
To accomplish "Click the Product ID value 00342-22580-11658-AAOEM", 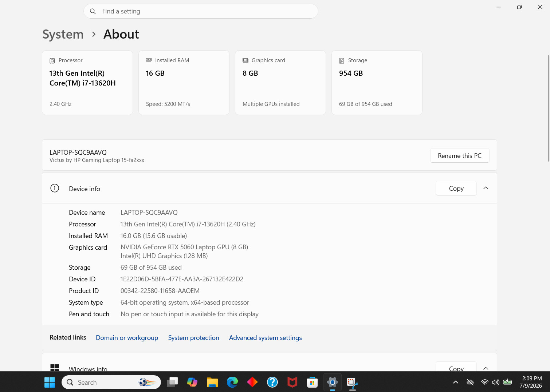I will click(x=160, y=291).
